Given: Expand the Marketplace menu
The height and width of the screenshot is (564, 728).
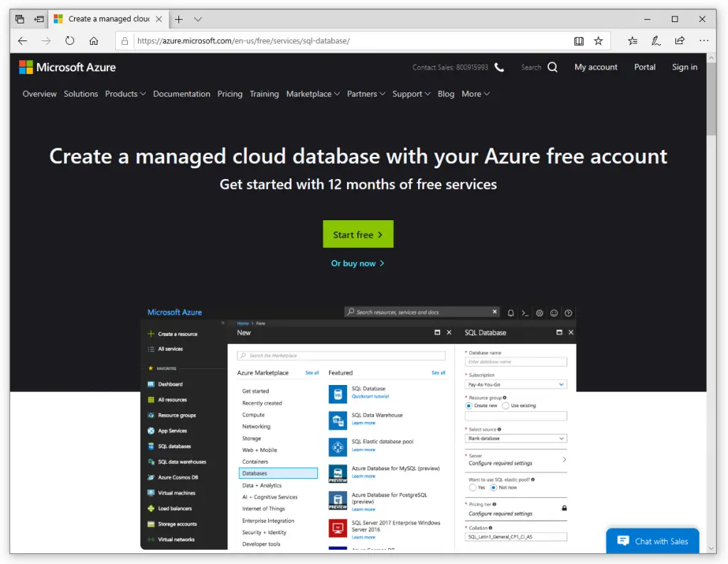Looking at the screenshot, I should (313, 94).
